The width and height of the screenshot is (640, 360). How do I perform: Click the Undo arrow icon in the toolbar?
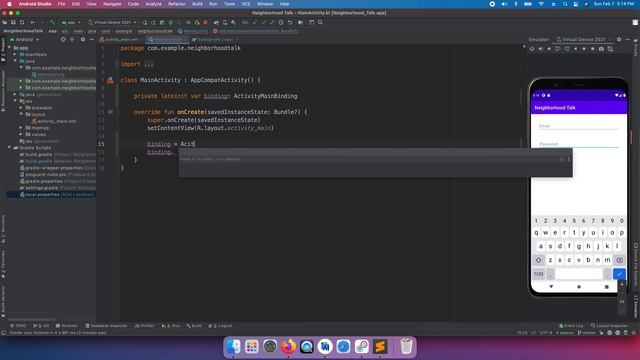pos(290,22)
